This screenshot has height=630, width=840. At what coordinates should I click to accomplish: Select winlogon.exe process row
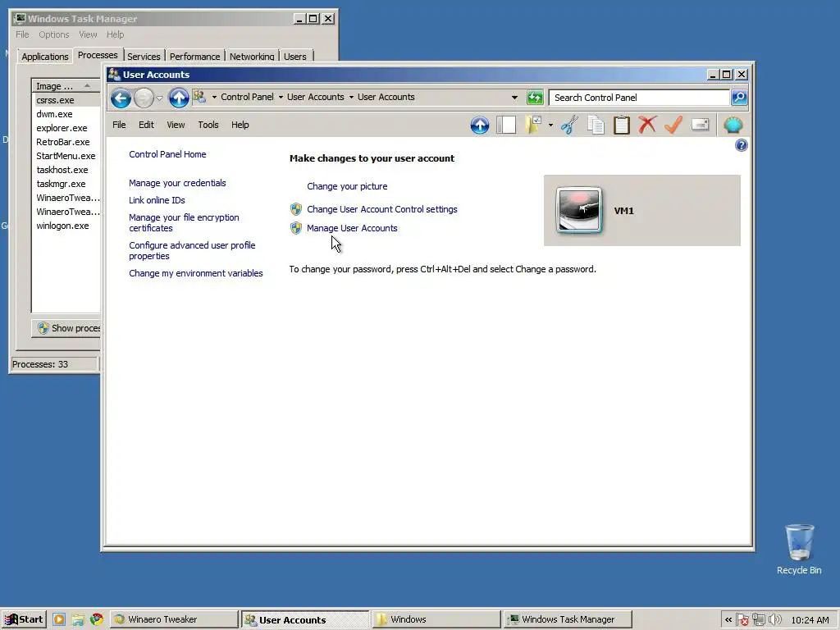click(x=66, y=226)
